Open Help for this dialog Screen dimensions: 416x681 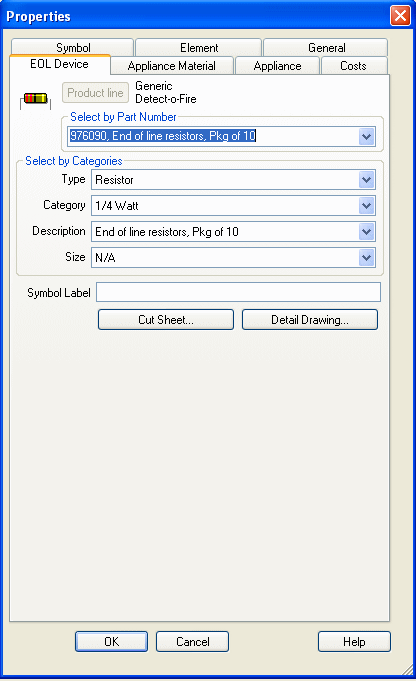(x=354, y=641)
